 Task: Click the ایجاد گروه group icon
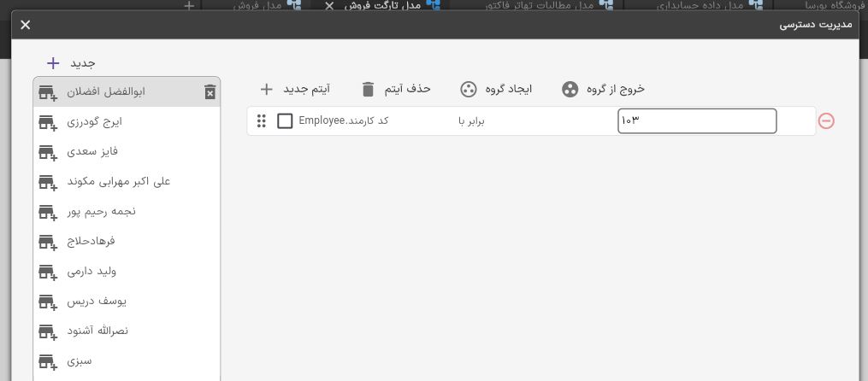point(469,89)
